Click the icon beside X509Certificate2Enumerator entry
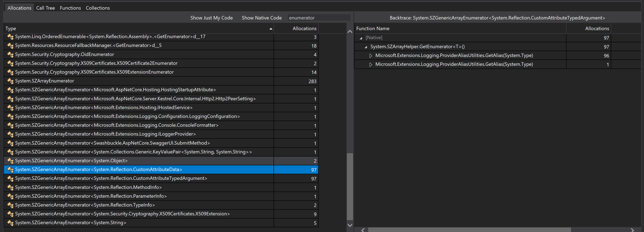This screenshot has width=644, height=232. point(10,63)
